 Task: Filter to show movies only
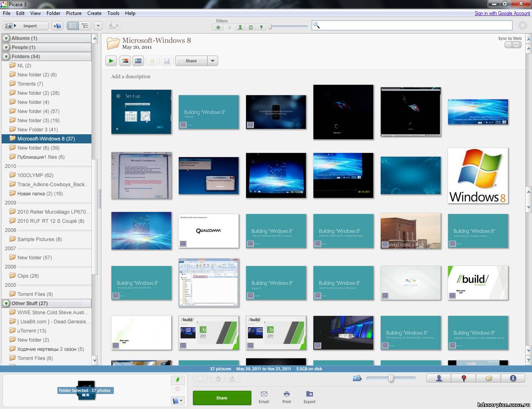pos(251,27)
